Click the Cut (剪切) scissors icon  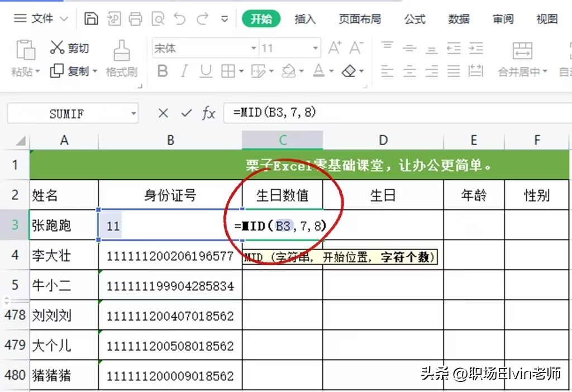[x=57, y=48]
